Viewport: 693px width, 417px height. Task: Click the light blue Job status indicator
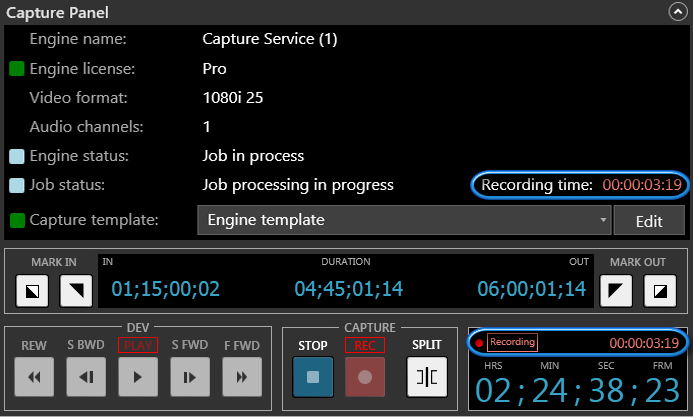coord(17,186)
